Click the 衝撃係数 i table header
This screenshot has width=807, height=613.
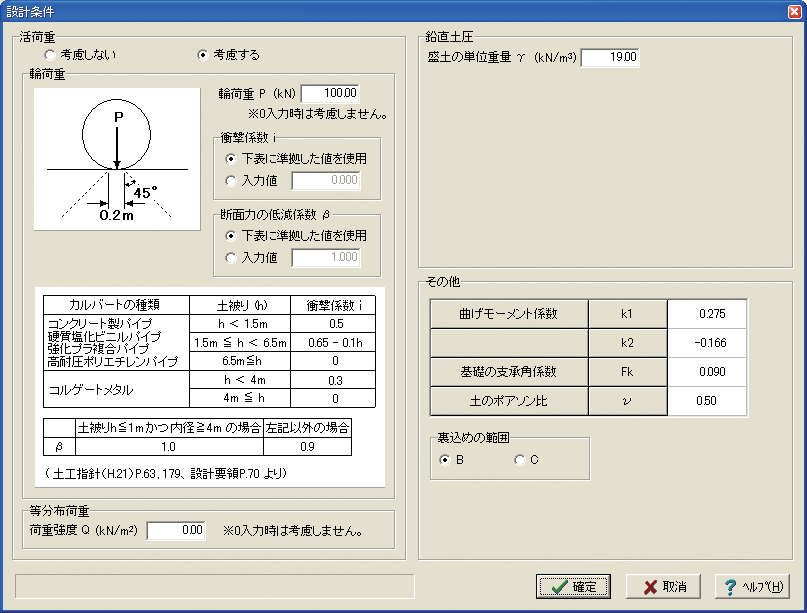click(334, 305)
